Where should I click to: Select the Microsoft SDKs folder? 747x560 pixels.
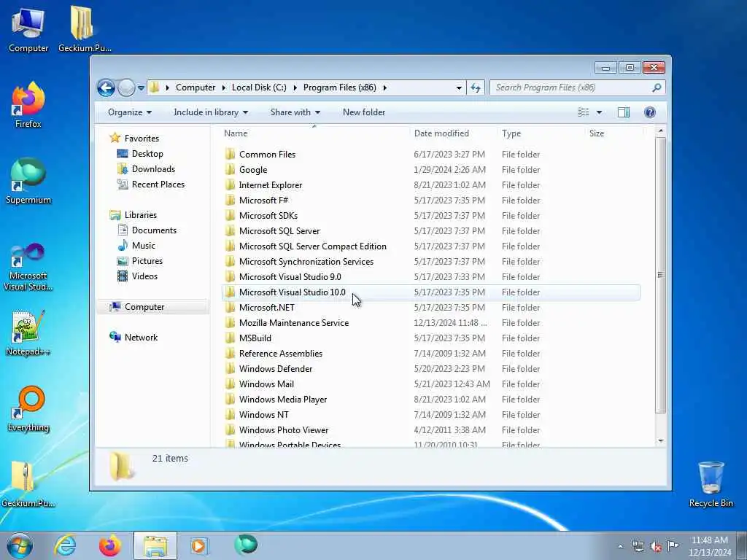tap(268, 216)
